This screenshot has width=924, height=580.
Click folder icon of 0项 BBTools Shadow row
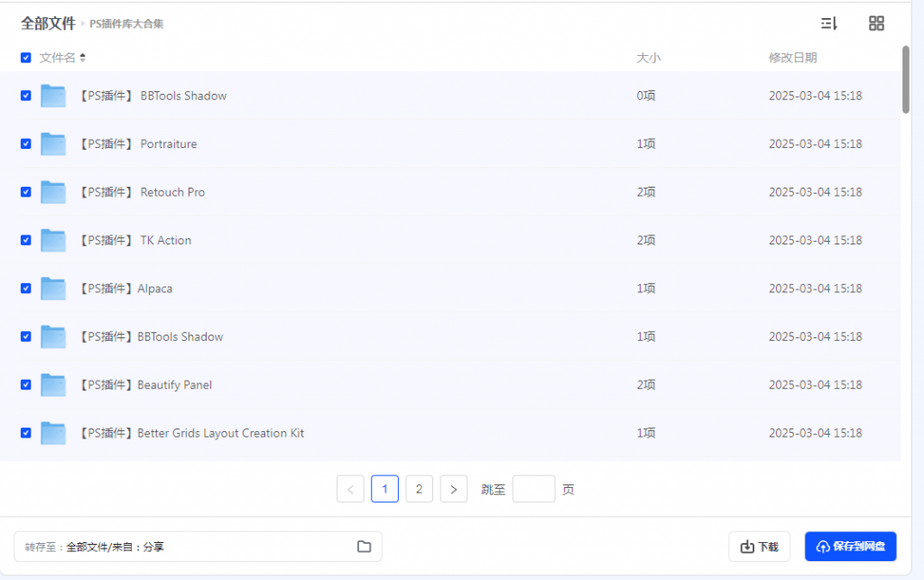point(53,96)
